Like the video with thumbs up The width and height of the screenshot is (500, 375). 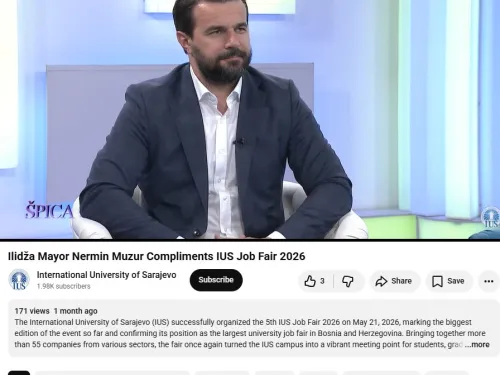click(310, 281)
